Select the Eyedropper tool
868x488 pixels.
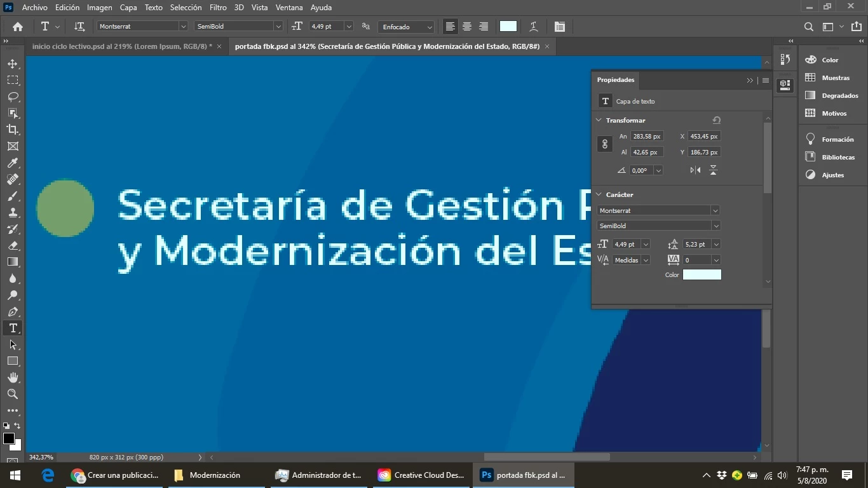tap(13, 163)
